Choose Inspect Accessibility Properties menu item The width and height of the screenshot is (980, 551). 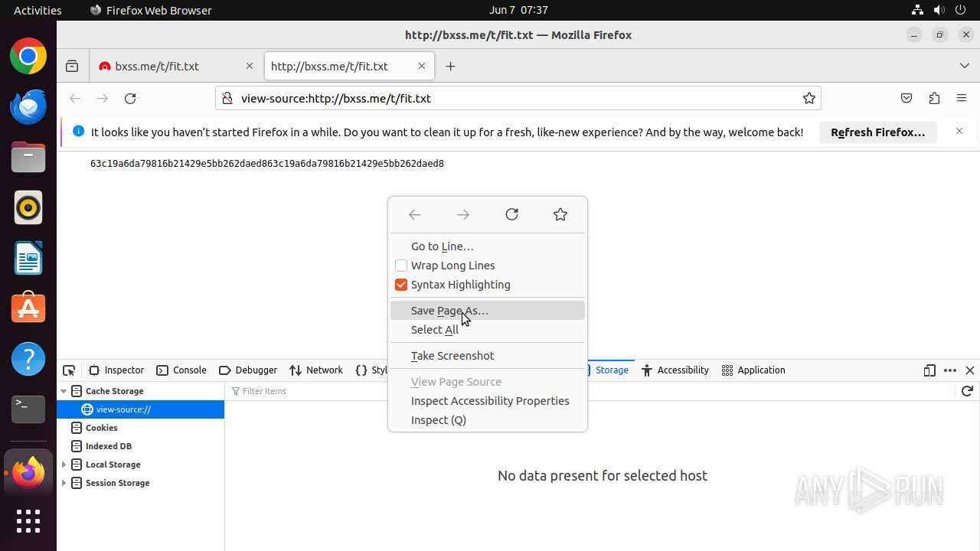pos(488,401)
